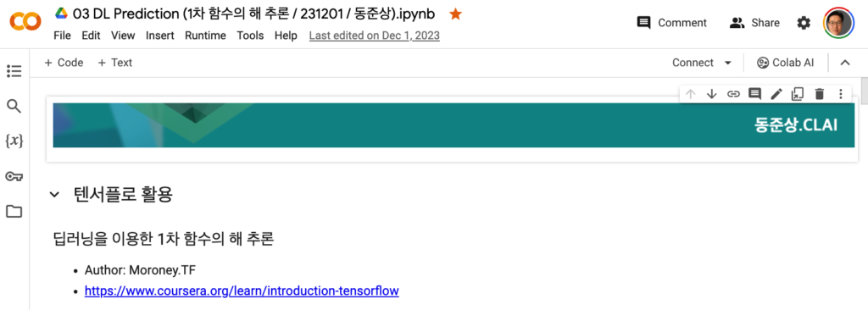Screen dimensions: 868x310
Task: Copy link to cell icon
Action: (x=733, y=94)
